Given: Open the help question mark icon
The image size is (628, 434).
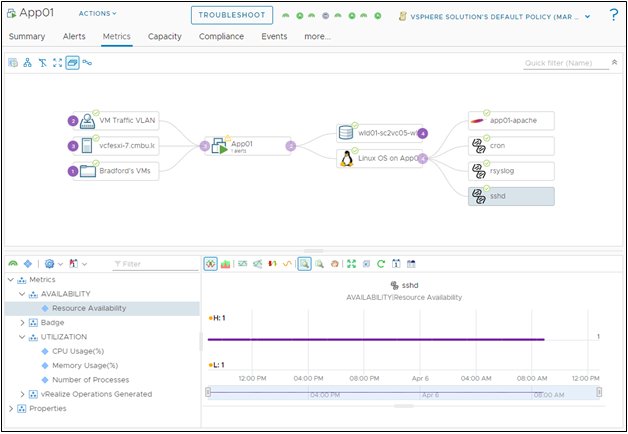Looking at the screenshot, I should point(613,15).
